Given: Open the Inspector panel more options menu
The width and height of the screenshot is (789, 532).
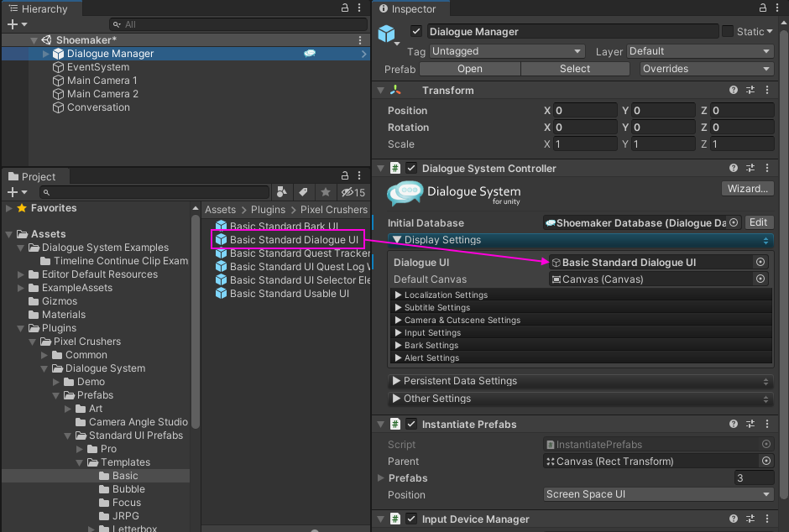Looking at the screenshot, I should pos(777,8).
